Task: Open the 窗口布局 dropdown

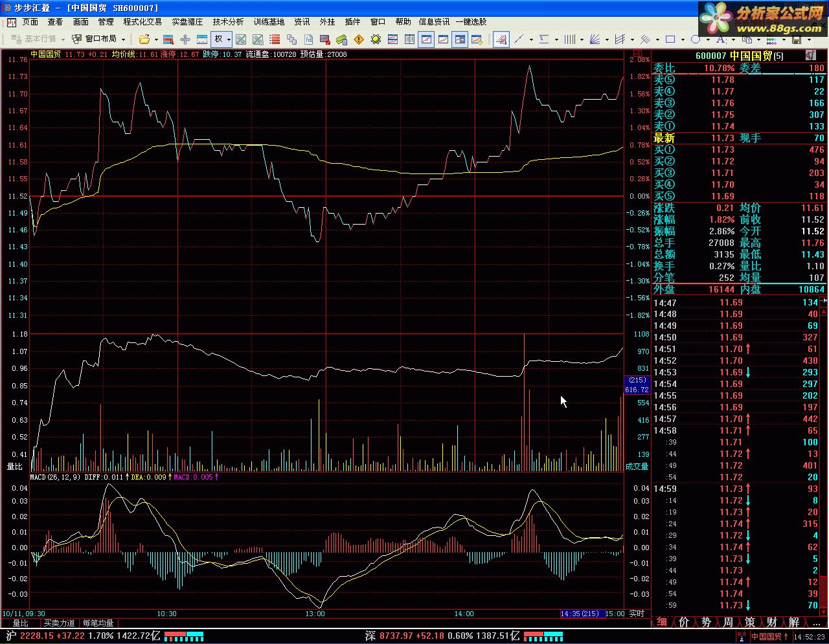Action: pos(100,39)
